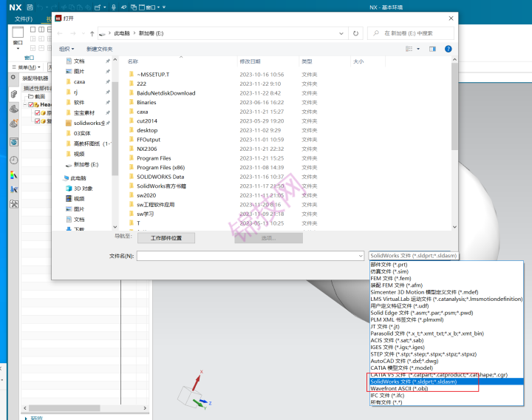Open the 文件(F) menu in NX
The height and width of the screenshot is (420, 532).
(24, 18)
